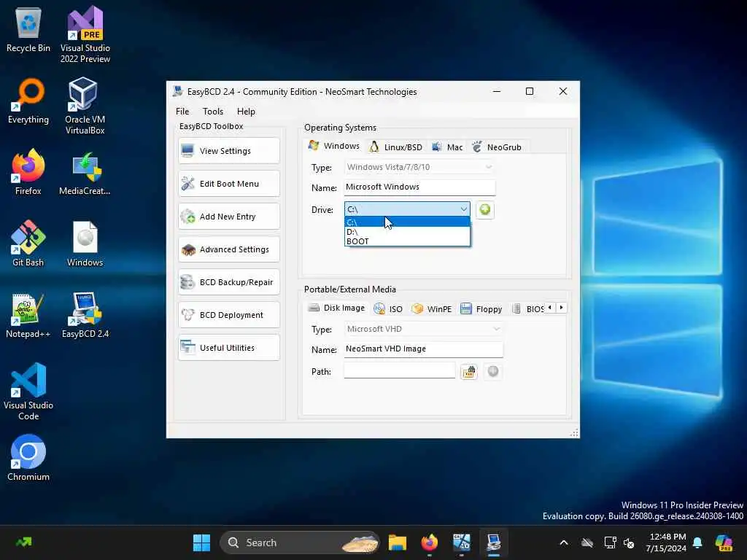Choose BOOT in the Drive dropdown list
This screenshot has width=747, height=560.
[407, 241]
